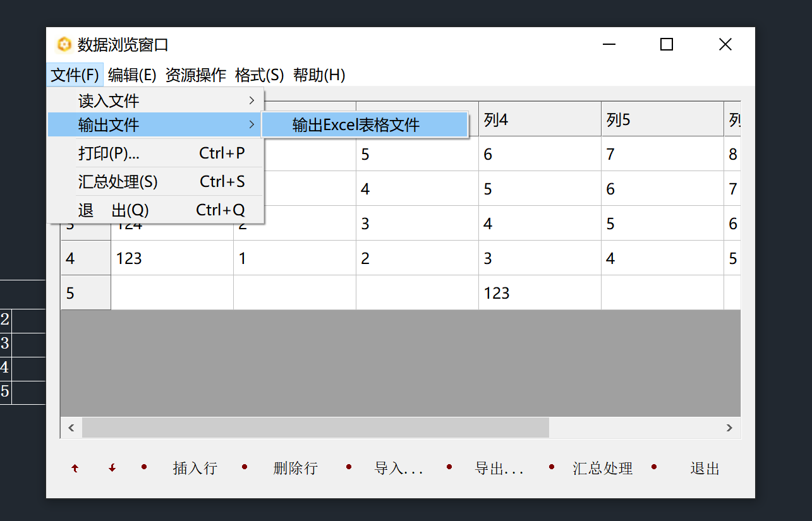Open the 编辑(E) menu
812x521 pixels.
click(x=131, y=75)
